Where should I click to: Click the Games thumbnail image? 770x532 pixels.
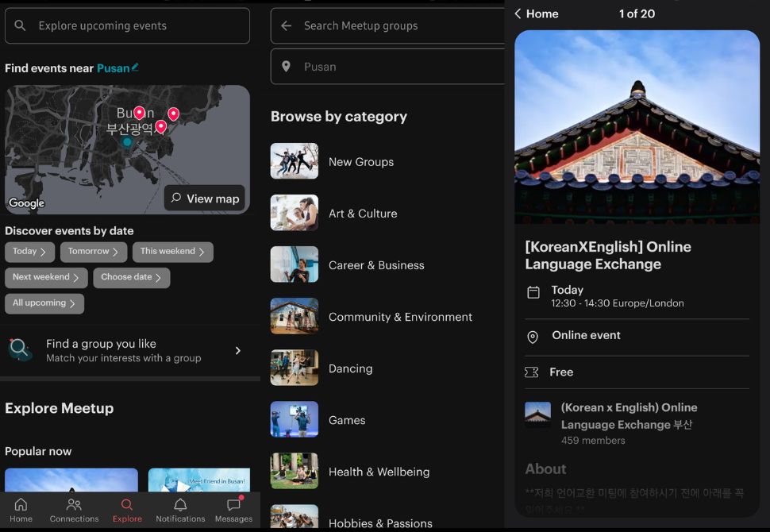[x=295, y=419]
